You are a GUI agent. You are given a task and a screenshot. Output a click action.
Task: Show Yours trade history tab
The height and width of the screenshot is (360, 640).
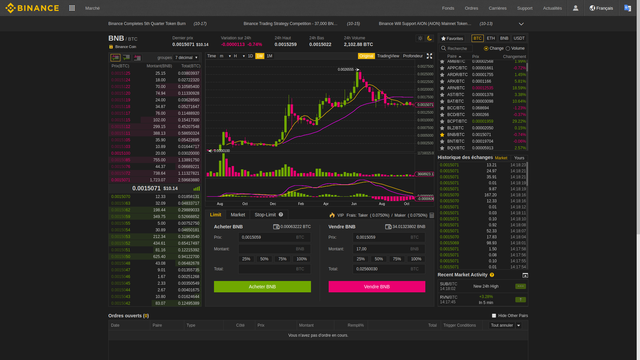click(x=519, y=158)
